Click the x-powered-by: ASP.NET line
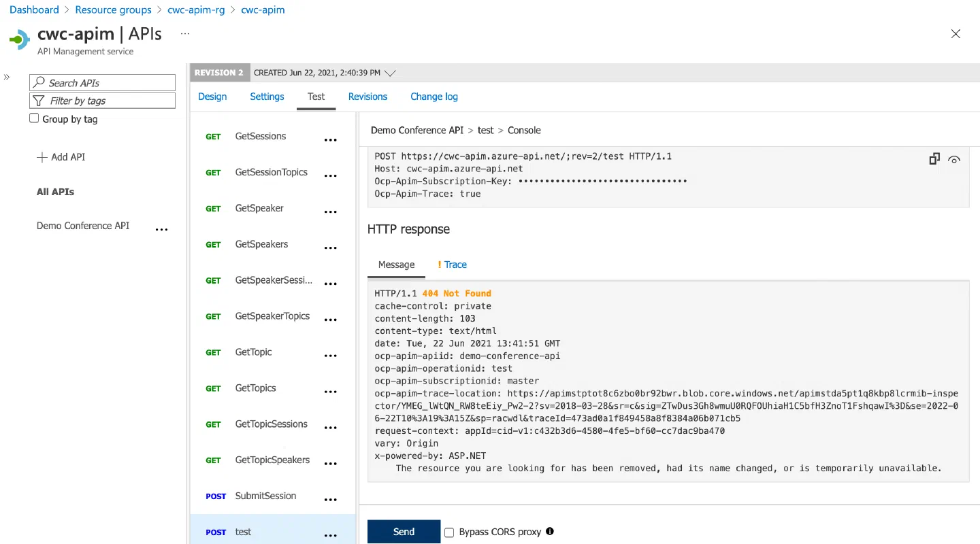Screen dimensions: 980x544 [x=430, y=456]
